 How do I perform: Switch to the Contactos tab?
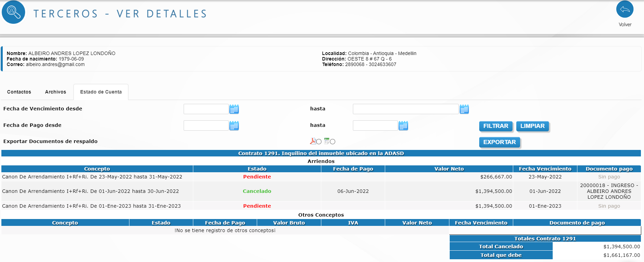19,92
